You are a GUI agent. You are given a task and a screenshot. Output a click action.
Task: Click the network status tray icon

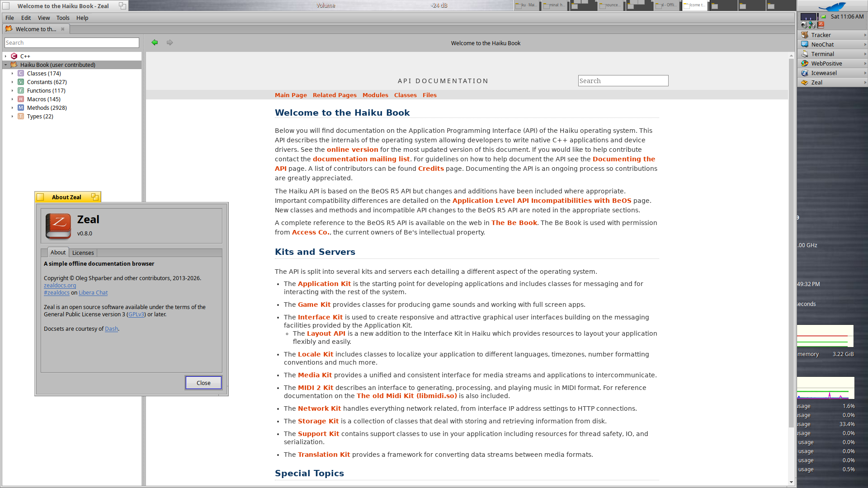tap(812, 25)
